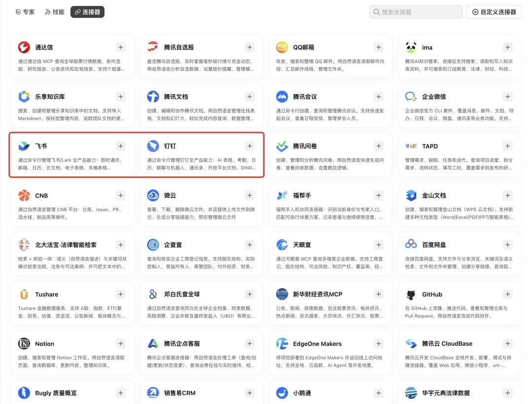Add the QQ邮箱 connector
Viewport: 532px width, 404px height.
[x=379, y=47]
